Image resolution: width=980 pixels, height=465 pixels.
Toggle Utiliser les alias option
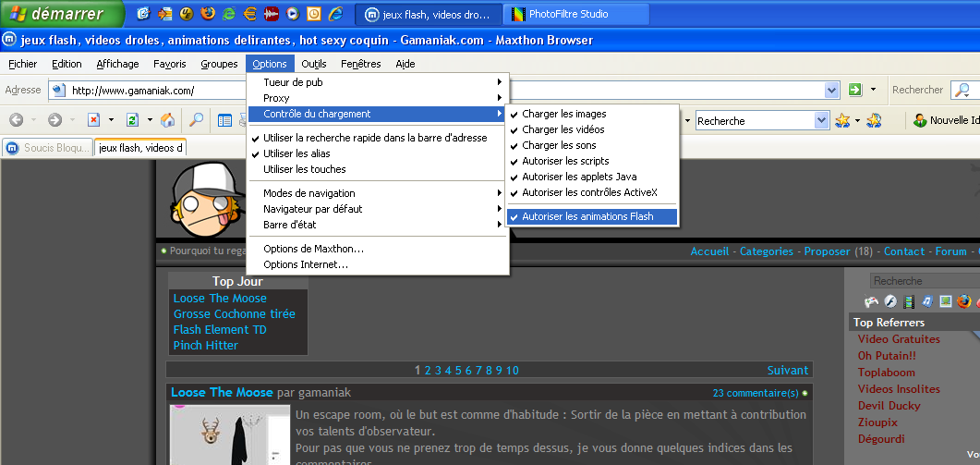click(x=378, y=153)
